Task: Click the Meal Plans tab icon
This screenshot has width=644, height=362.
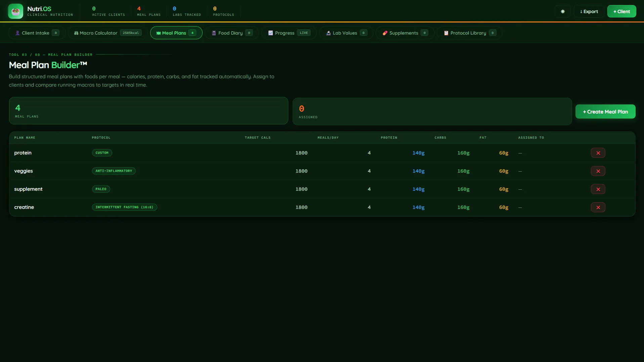Action: click(x=159, y=33)
